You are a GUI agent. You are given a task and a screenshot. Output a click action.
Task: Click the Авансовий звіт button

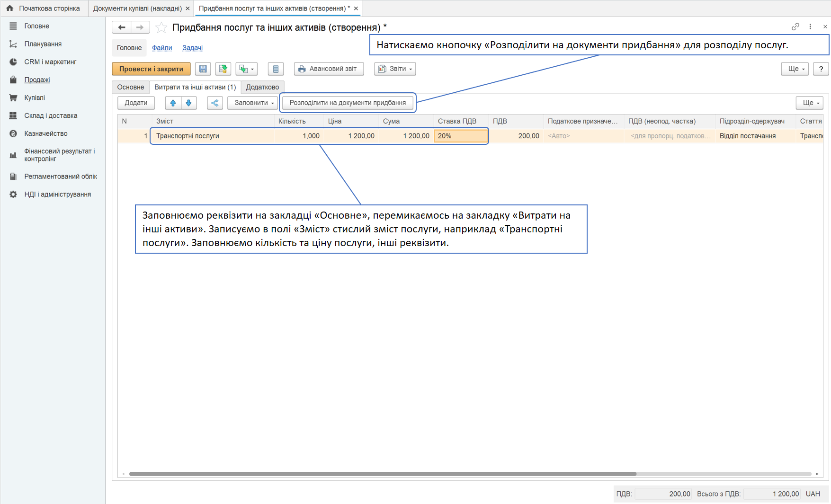329,69
